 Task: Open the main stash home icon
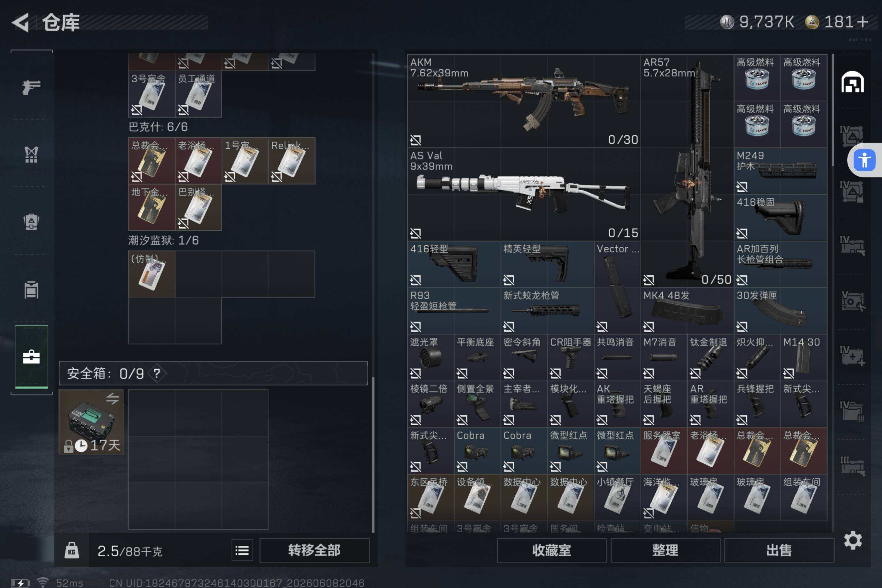[852, 82]
